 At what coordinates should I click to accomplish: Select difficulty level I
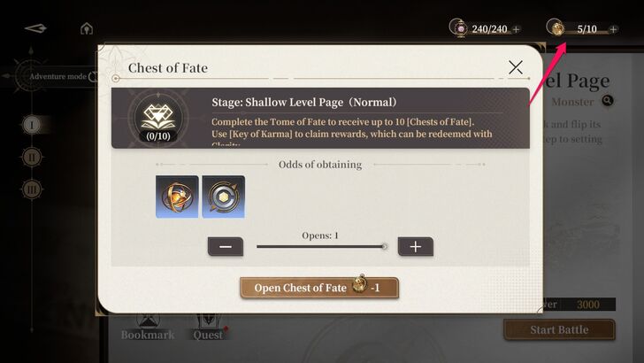coord(33,125)
